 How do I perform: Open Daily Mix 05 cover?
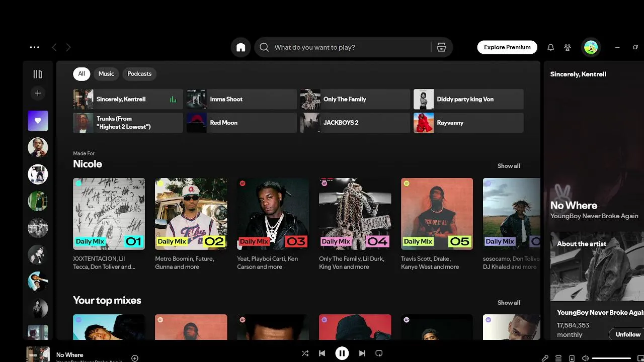[x=437, y=214]
